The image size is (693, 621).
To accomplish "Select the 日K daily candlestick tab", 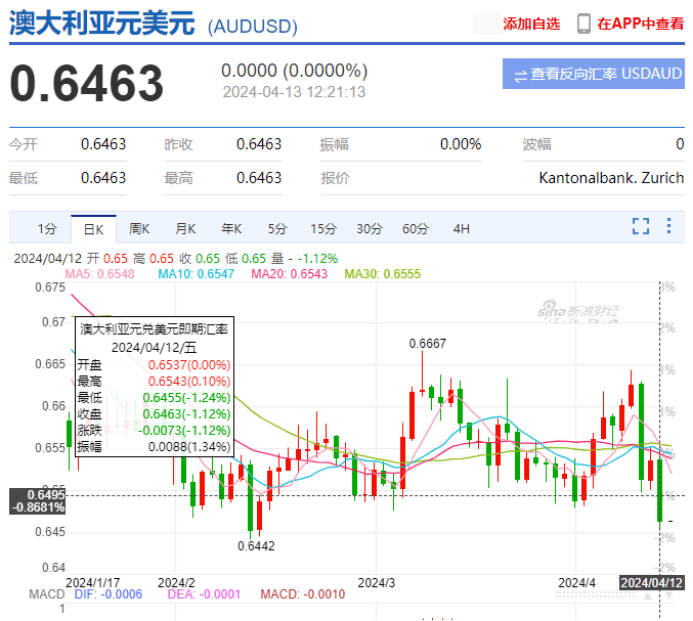I will (x=93, y=228).
